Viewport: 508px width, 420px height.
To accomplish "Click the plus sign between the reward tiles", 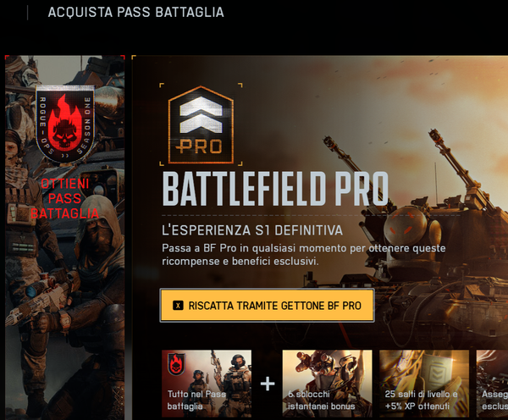I will (x=268, y=384).
